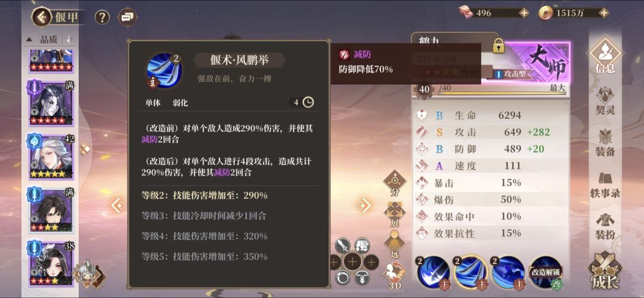Open the 装备 equipment tab
The height and width of the screenshot is (298, 644).
(x=605, y=143)
